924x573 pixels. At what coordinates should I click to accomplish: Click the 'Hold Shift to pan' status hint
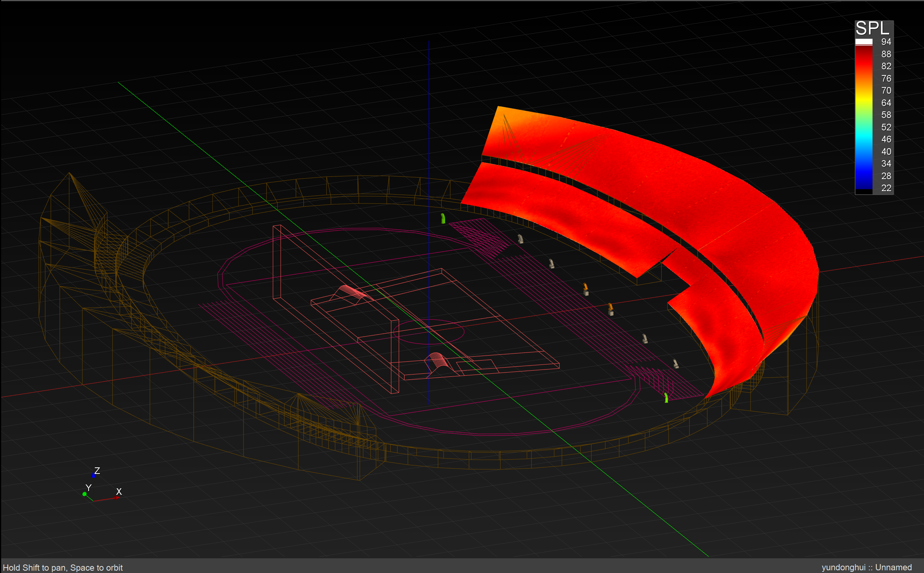pyautogui.click(x=63, y=568)
